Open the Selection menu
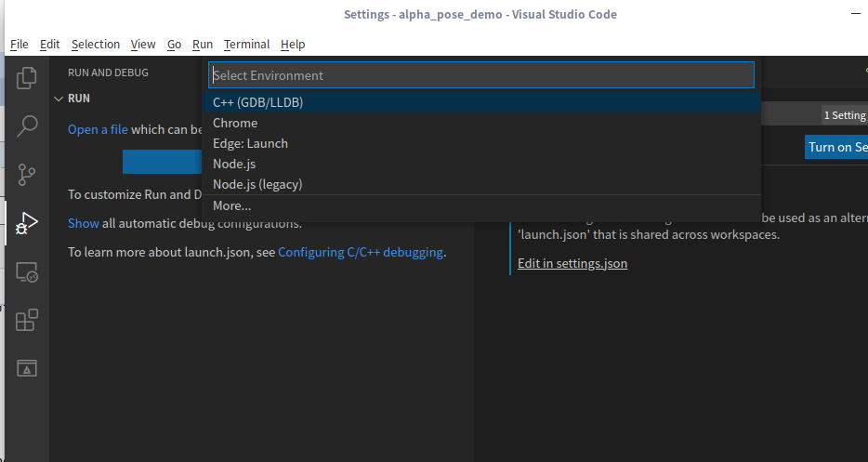 click(x=95, y=45)
